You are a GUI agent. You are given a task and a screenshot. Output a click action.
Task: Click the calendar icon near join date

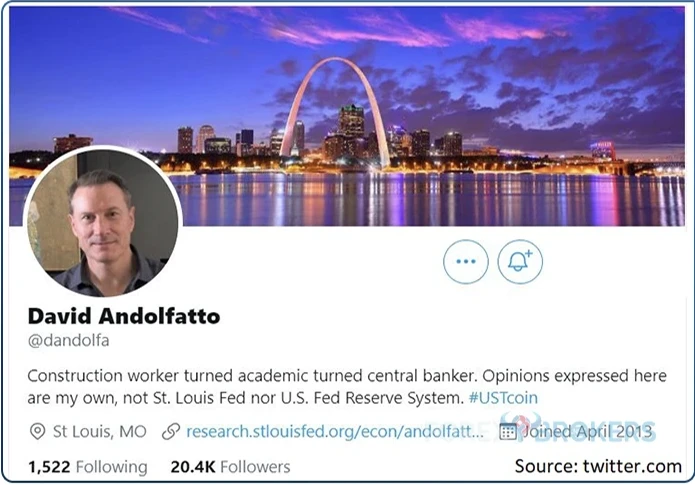pyautogui.click(x=508, y=432)
